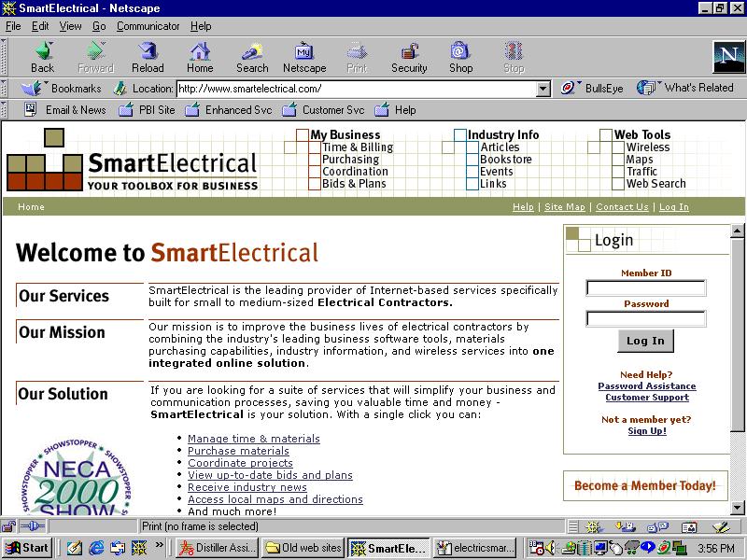Open the Time & Billing navigation item
The image size is (747, 560).
[358, 147]
